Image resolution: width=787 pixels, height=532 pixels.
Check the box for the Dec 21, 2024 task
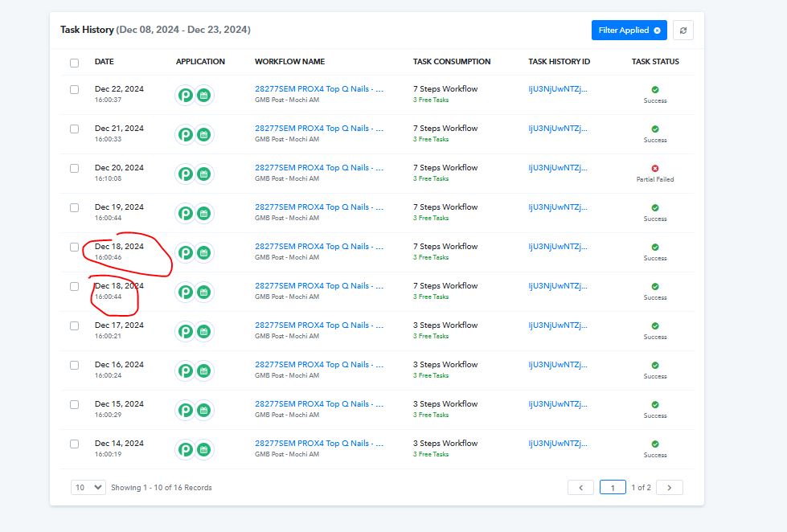[74, 129]
